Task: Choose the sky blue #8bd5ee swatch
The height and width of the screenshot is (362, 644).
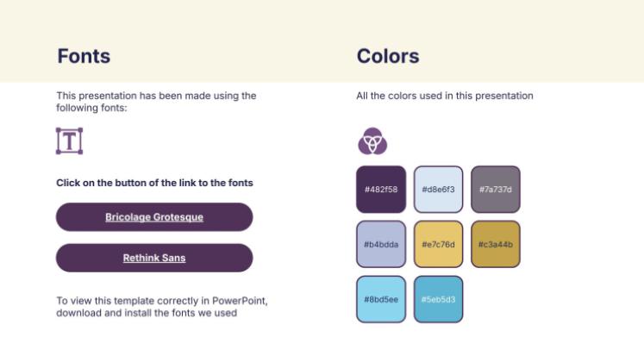Action: click(381, 300)
